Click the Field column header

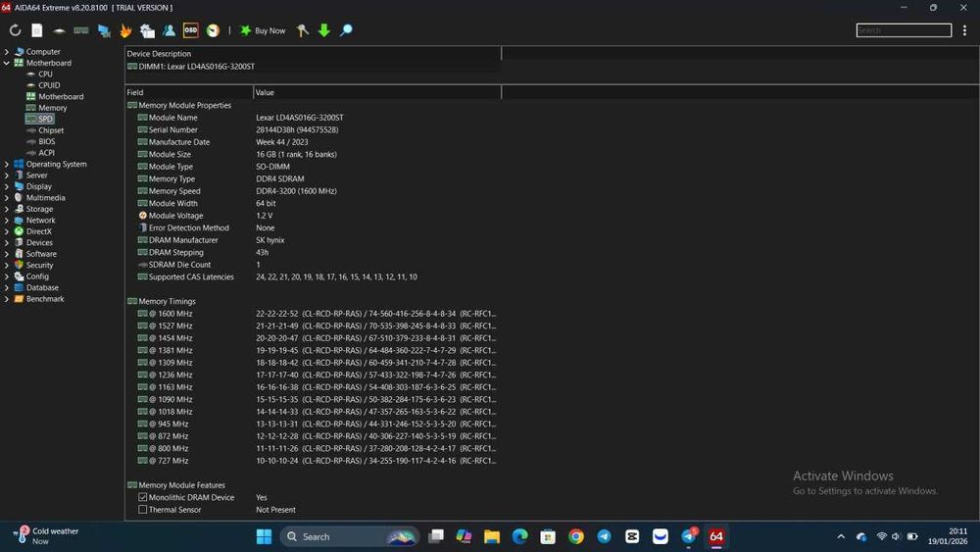pyautogui.click(x=189, y=92)
